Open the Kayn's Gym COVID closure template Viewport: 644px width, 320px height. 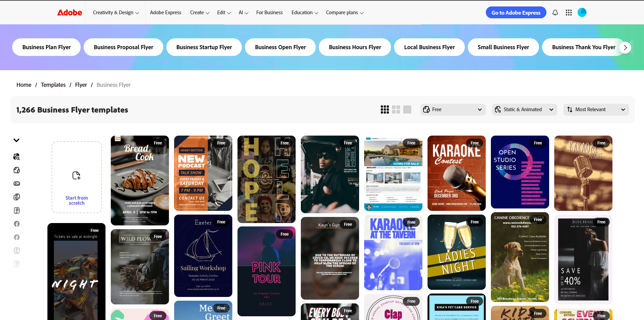pos(330,258)
